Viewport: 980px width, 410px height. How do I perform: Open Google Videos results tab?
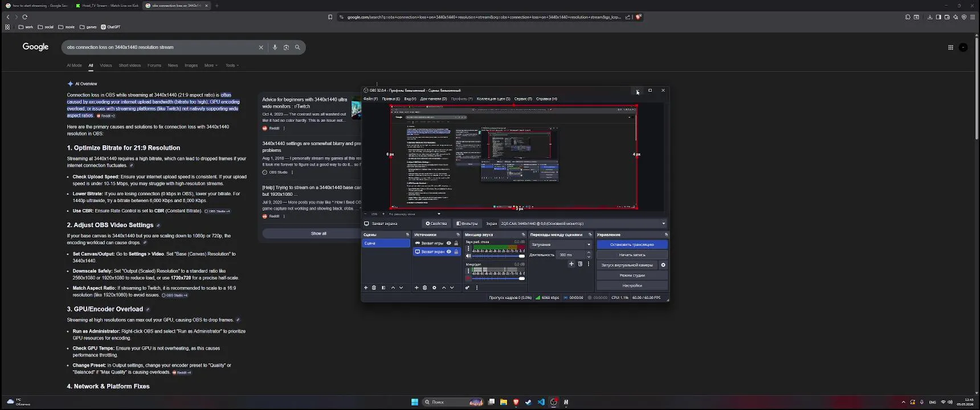[106, 65]
